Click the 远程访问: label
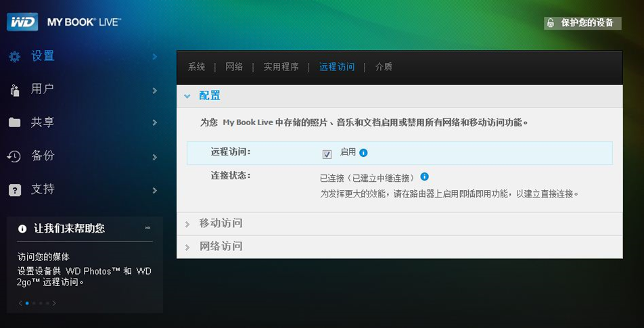The width and height of the screenshot is (644, 328). (x=231, y=152)
